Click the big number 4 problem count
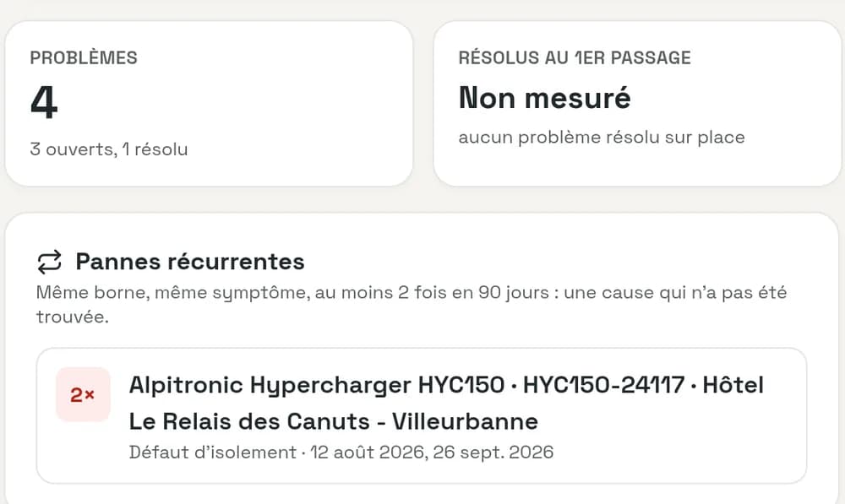The width and height of the screenshot is (845, 504). click(44, 102)
